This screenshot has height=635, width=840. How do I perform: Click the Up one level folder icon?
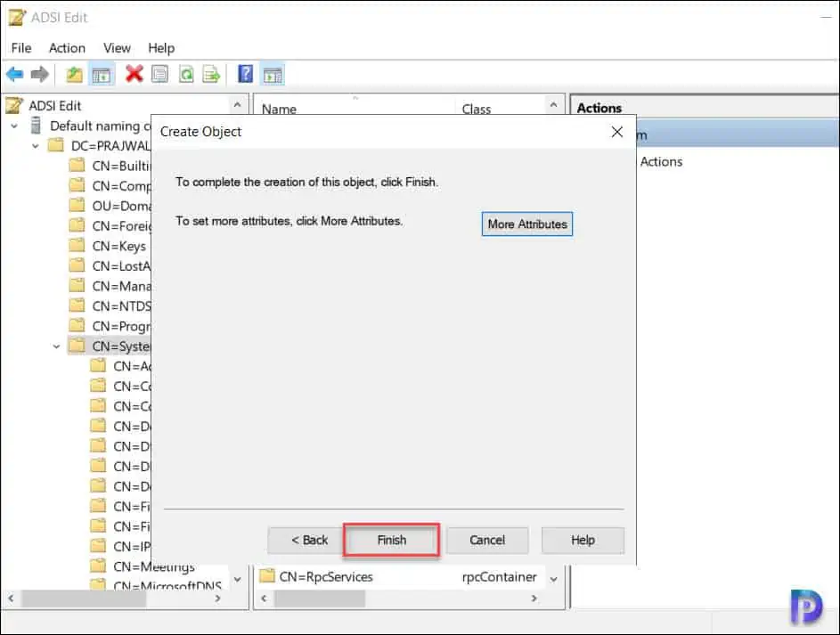75,74
